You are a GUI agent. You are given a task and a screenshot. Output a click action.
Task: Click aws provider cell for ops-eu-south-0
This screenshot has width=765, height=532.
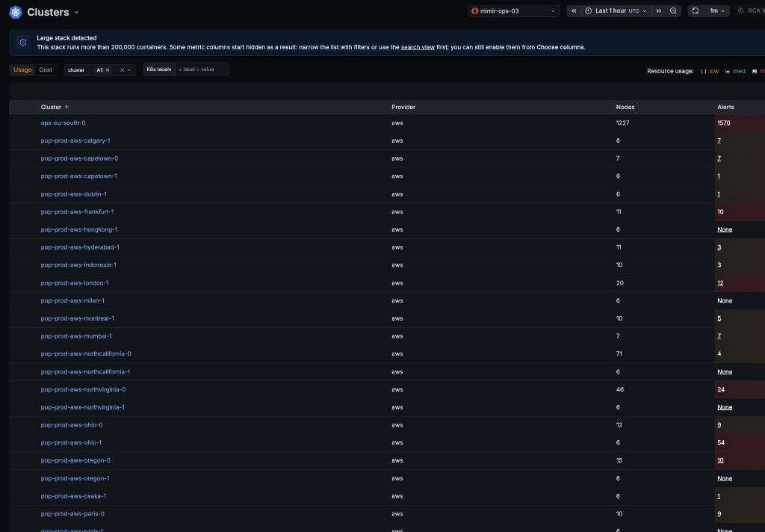click(x=397, y=123)
